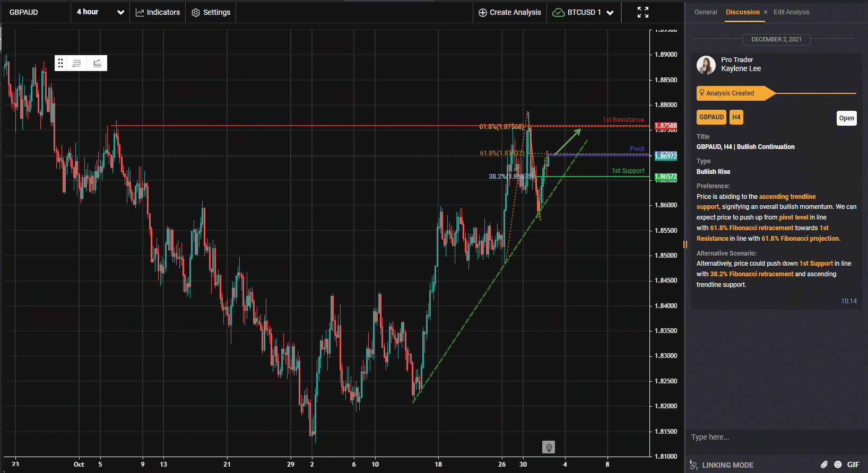Click the title 'GBPAUD, H4 | Bullish Continuation'
The height and width of the screenshot is (473, 868).
tap(745, 147)
